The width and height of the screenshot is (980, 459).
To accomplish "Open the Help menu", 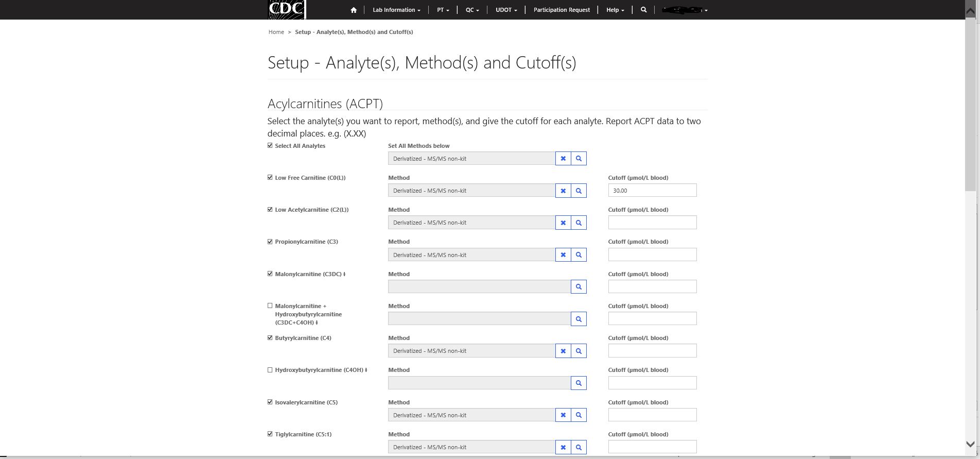I will (615, 10).
